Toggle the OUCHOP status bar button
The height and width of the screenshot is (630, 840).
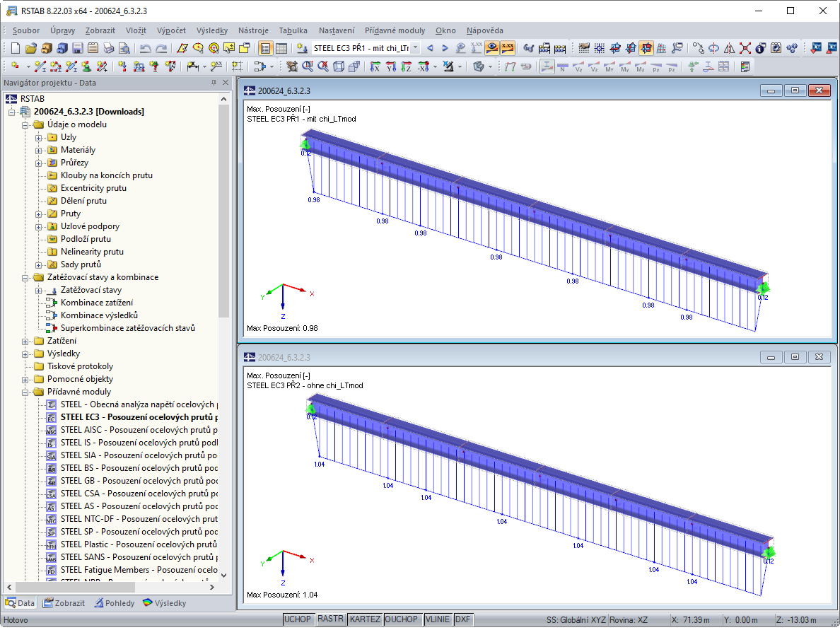tap(401, 619)
